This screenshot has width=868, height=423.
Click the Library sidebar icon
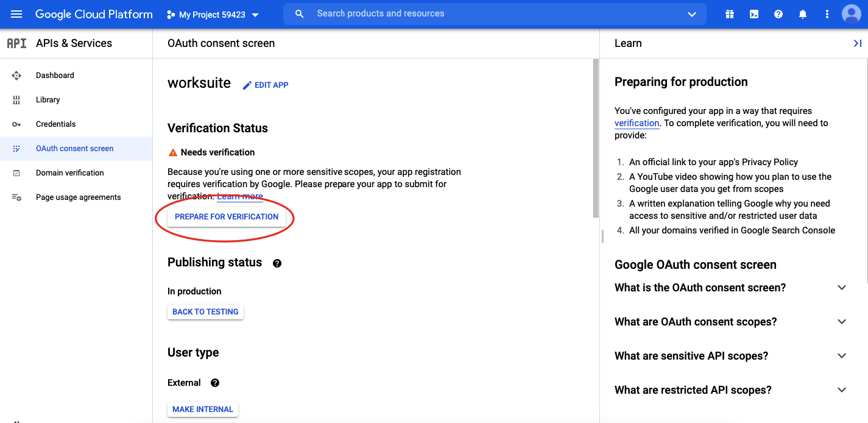coord(16,100)
